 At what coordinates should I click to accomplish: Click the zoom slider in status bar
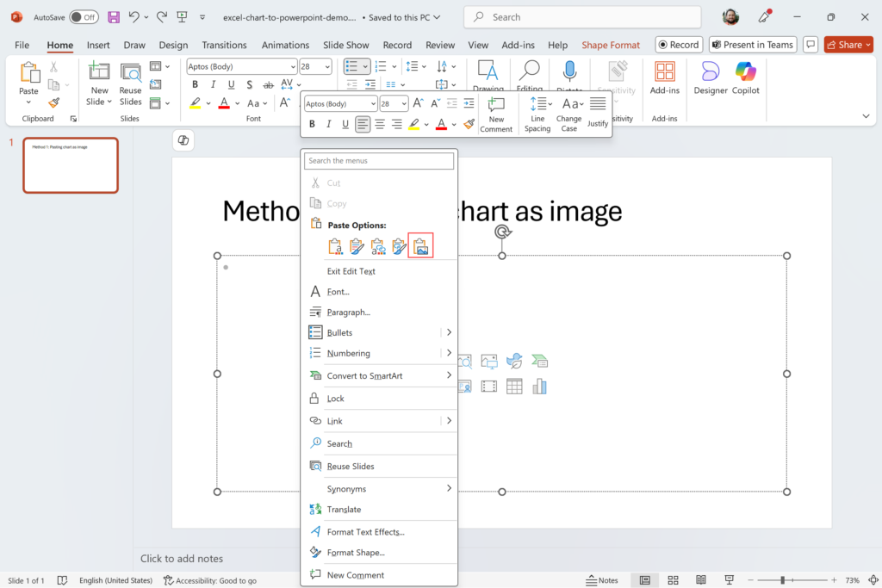pos(783,580)
